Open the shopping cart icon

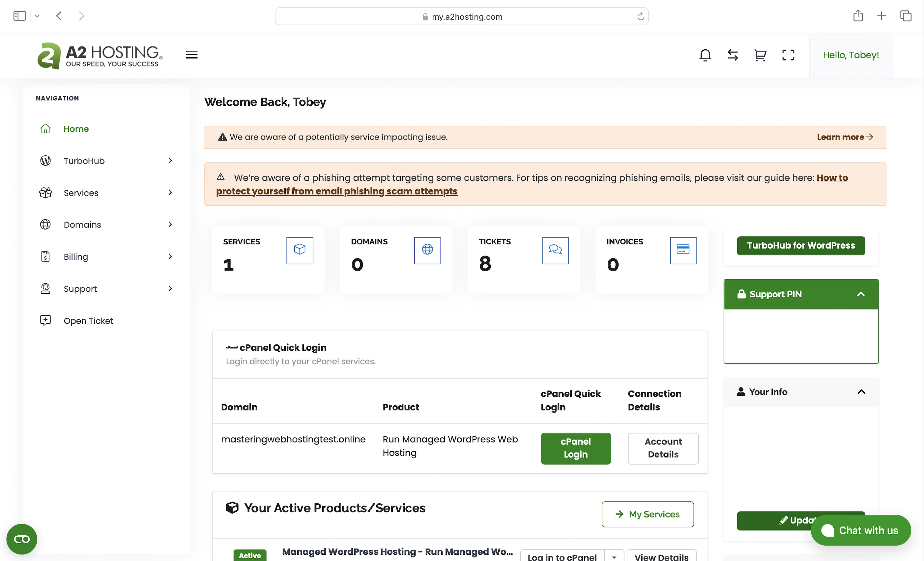[x=760, y=55]
